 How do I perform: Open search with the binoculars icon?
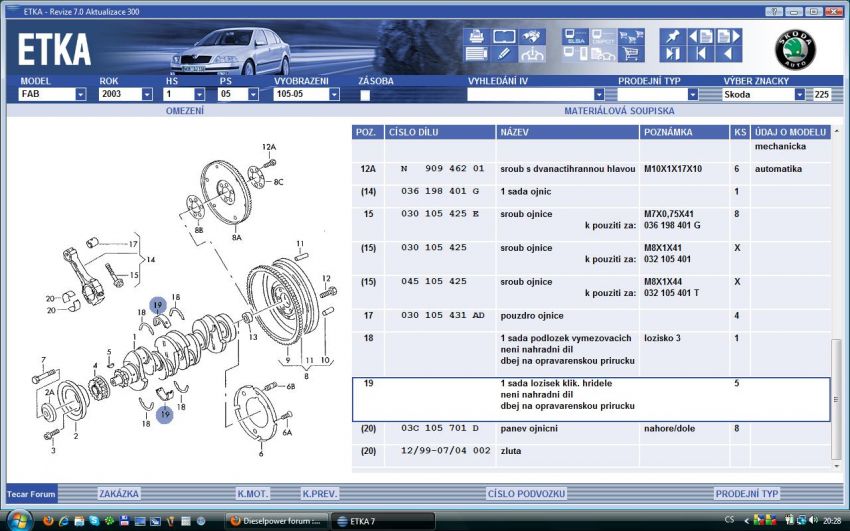532,36
